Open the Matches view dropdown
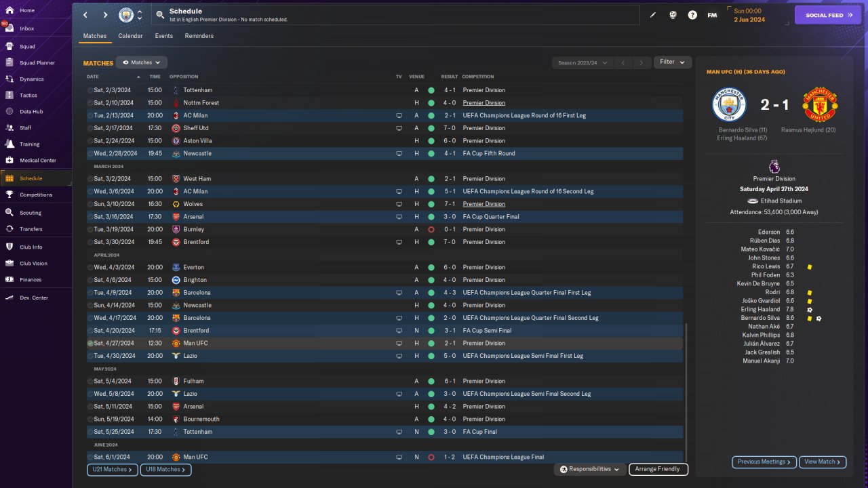This screenshot has height=488, width=868. click(x=142, y=62)
